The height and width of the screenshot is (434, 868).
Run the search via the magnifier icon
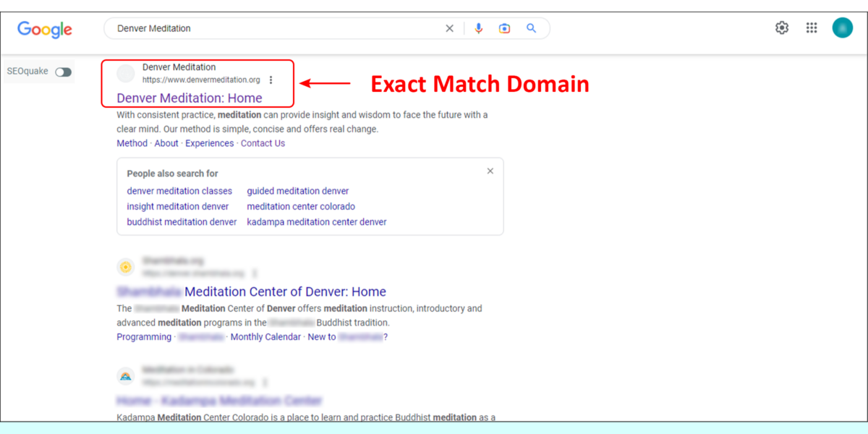[x=531, y=27]
